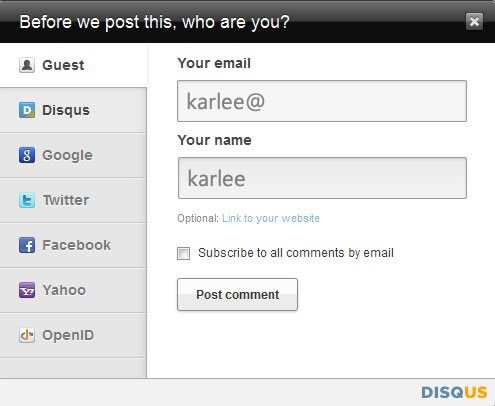The image size is (495, 406).
Task: Select the Facebook login option
Action: [x=73, y=245]
